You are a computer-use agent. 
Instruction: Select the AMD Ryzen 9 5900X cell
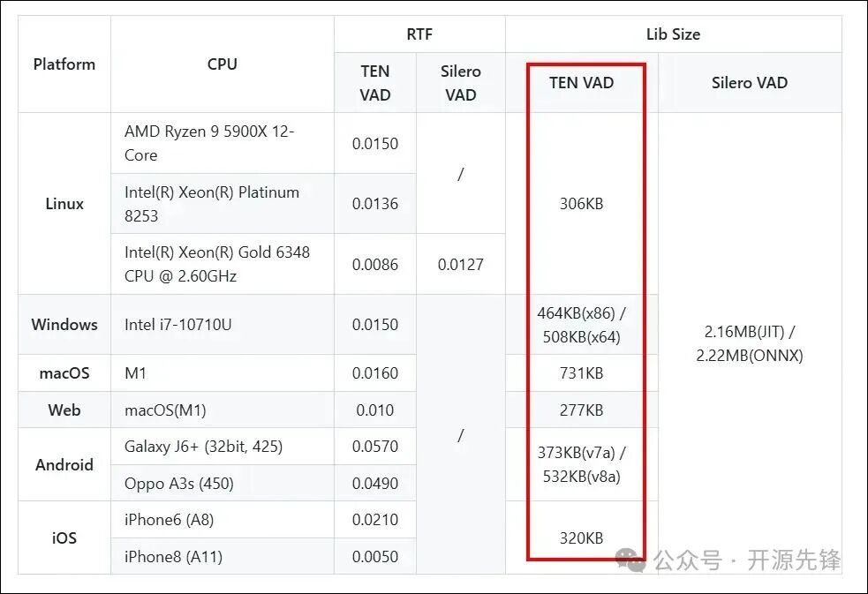point(210,143)
